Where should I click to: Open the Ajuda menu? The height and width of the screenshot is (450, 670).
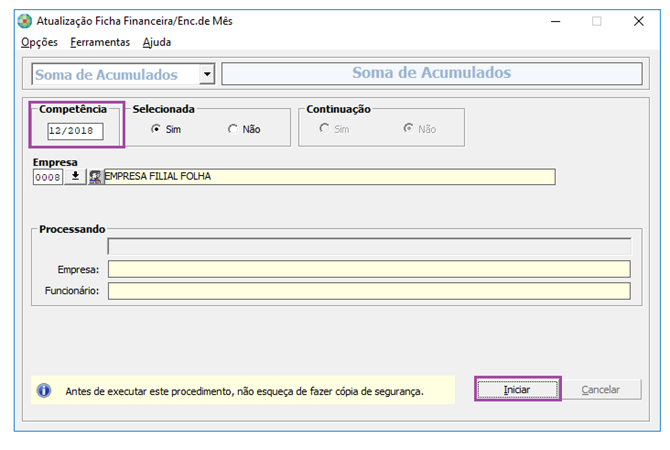point(157,42)
